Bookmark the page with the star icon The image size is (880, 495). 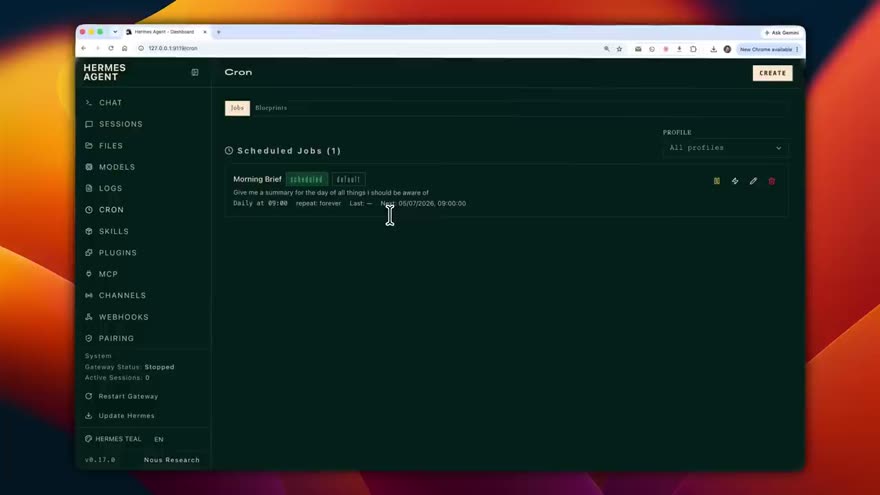pos(620,49)
